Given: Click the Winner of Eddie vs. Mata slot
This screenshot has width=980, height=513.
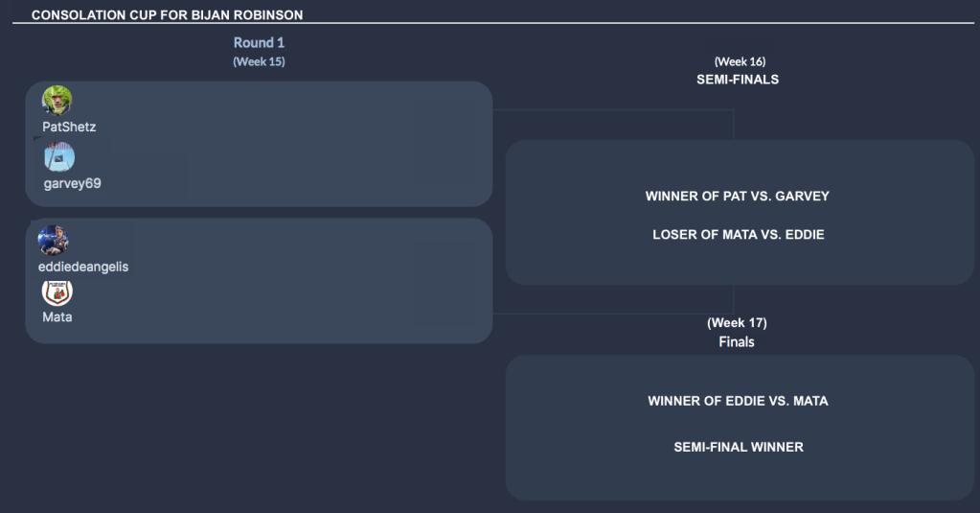Looking at the screenshot, I should point(738,401).
